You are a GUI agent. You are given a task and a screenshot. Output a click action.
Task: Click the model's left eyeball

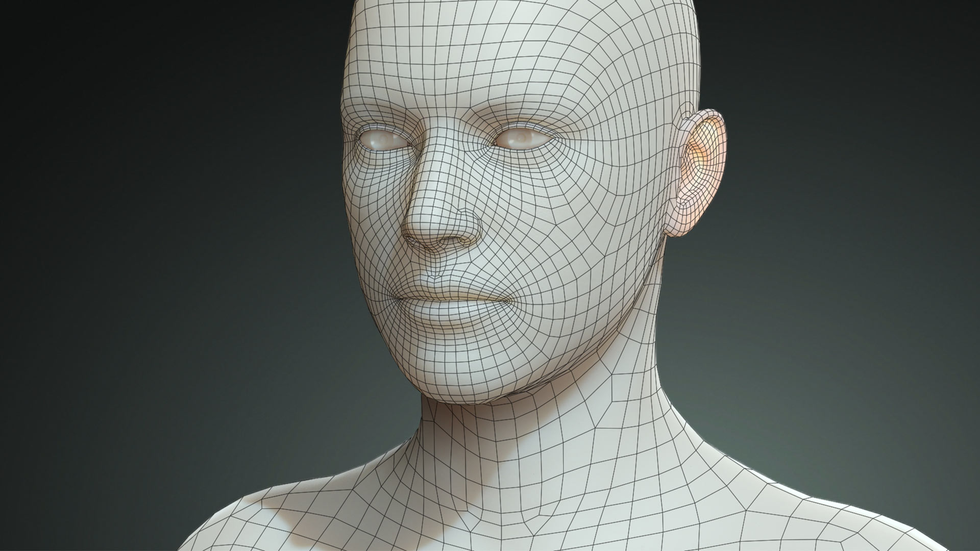pyautogui.click(x=522, y=138)
